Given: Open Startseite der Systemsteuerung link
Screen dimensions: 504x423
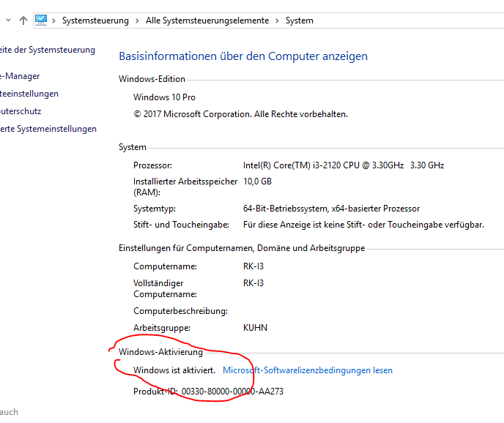Looking at the screenshot, I should coord(48,50).
